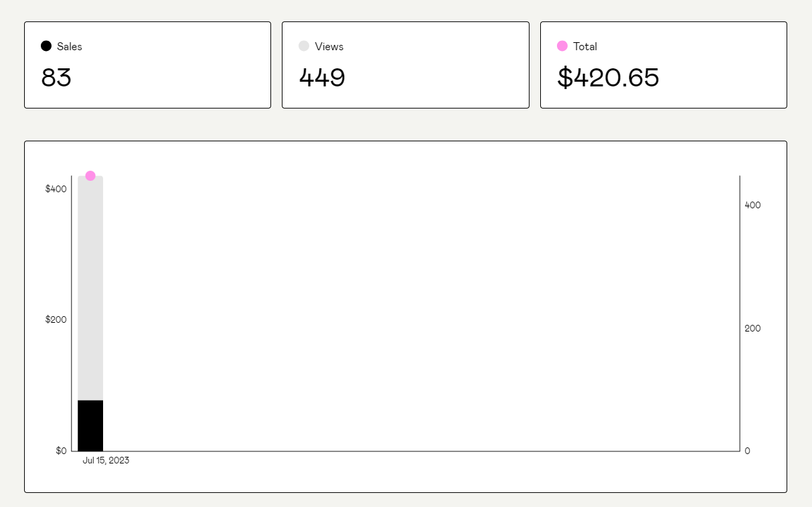812x507 pixels.
Task: Click the 0 label on the right axis
Action: pyautogui.click(x=747, y=451)
